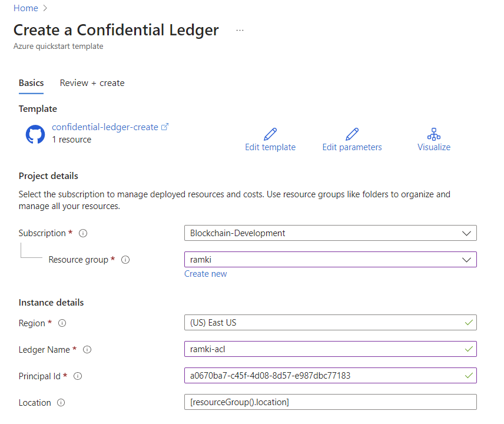Show the Region info tooltip icon
The height and width of the screenshot is (424, 504).
[62, 323]
